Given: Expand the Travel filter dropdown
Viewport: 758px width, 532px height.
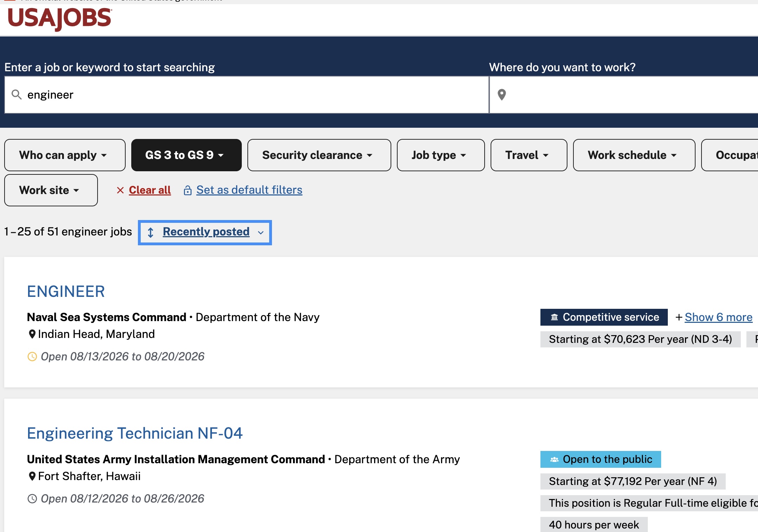Looking at the screenshot, I should coord(529,155).
